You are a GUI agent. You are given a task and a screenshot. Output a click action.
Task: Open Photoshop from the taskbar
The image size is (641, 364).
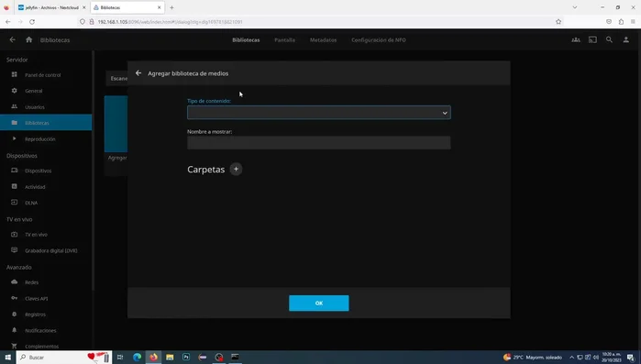click(x=186, y=357)
